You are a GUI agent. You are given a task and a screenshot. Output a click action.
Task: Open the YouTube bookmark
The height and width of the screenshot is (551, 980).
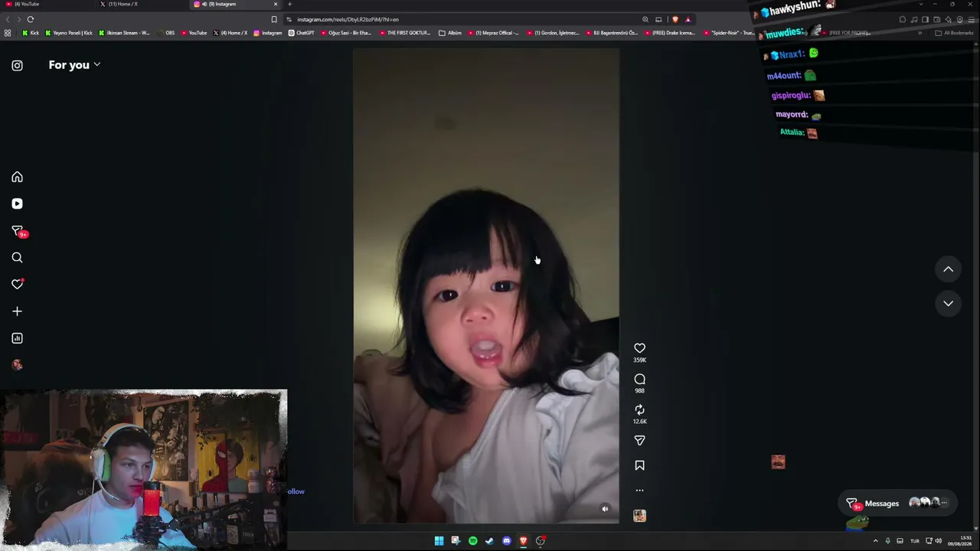pyautogui.click(x=194, y=33)
